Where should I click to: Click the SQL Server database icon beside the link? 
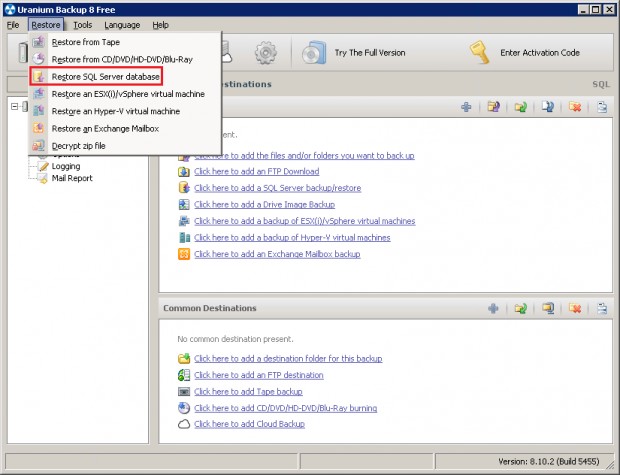[184, 187]
